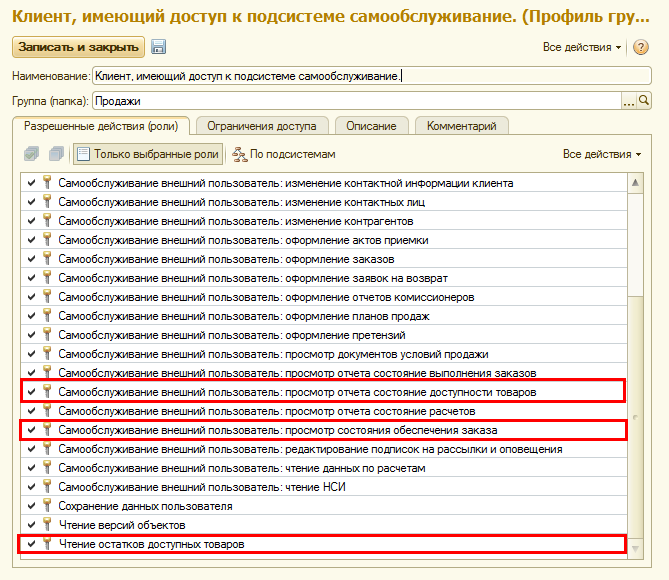Uncheck role просмотр состояния обеспечения заказа
The image size is (669, 580).
click(x=31, y=429)
